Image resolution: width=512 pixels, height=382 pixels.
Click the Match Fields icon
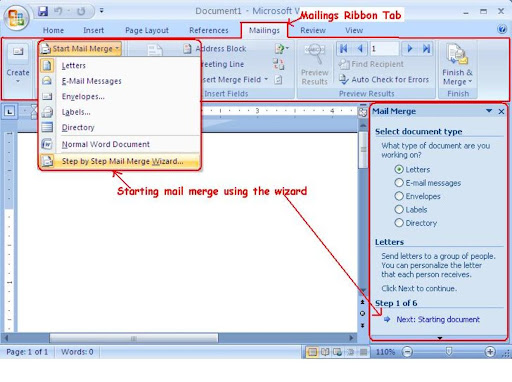pyautogui.click(x=278, y=64)
